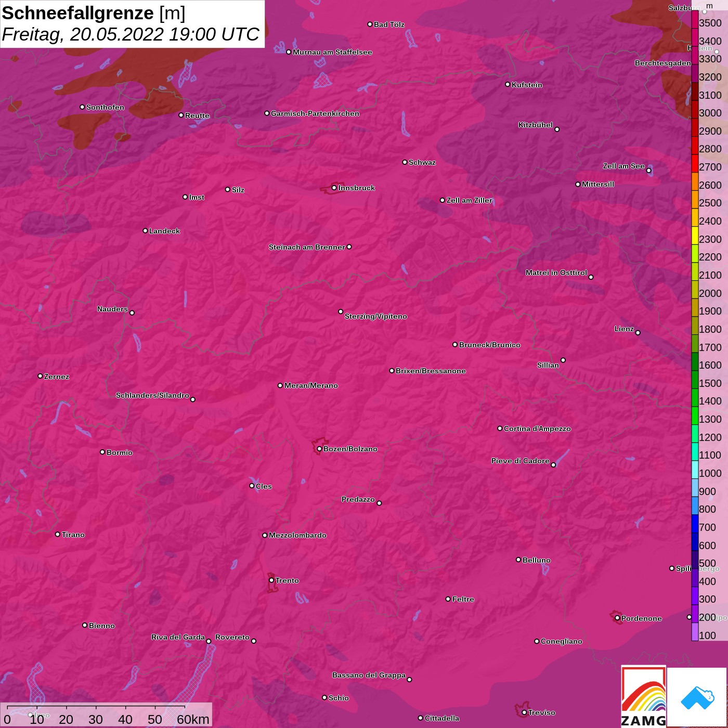Click the Zell am See label

tap(623, 166)
